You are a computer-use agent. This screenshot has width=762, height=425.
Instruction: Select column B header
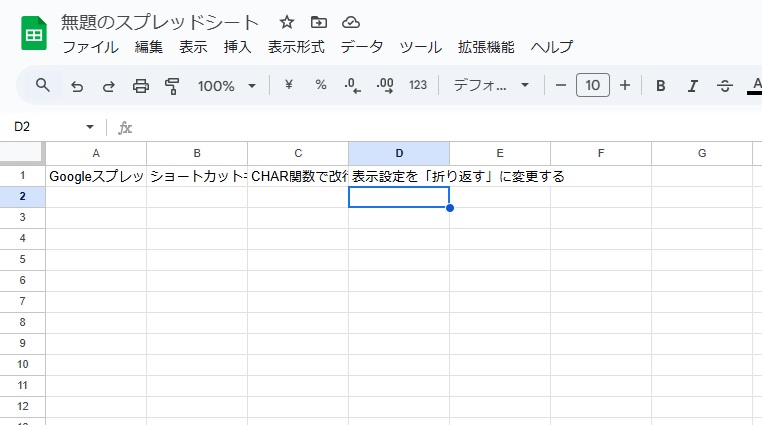197,153
